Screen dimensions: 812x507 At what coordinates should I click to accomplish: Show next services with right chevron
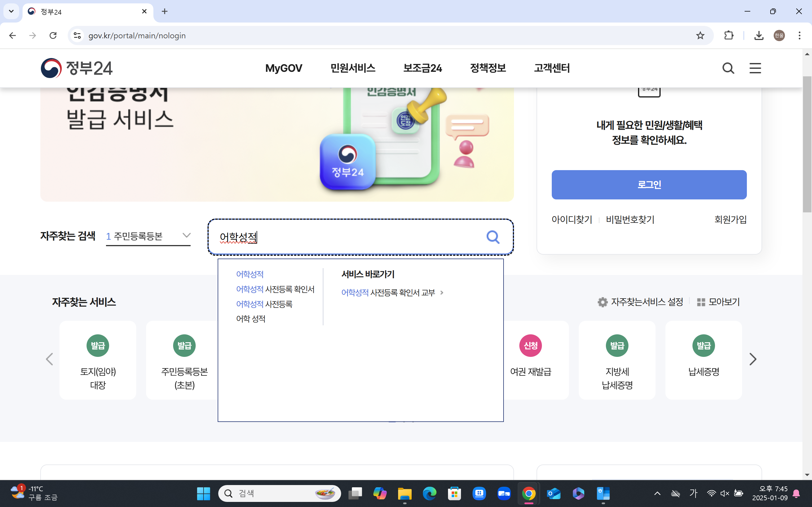753,359
